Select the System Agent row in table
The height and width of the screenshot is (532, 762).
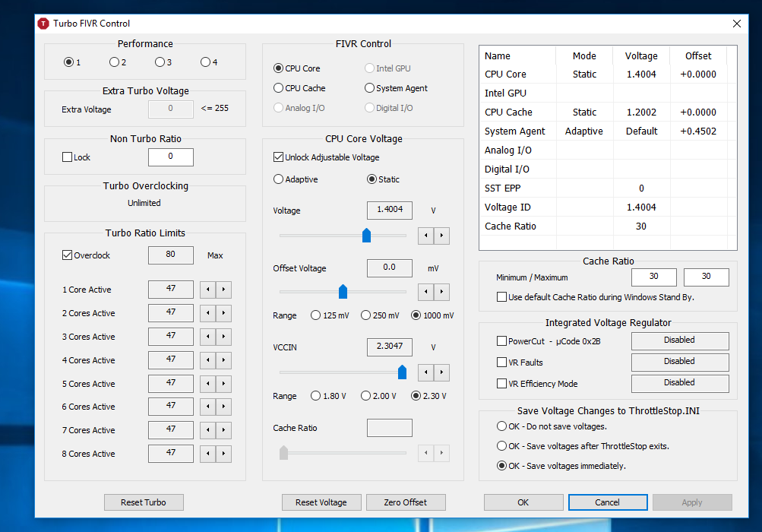click(x=515, y=131)
